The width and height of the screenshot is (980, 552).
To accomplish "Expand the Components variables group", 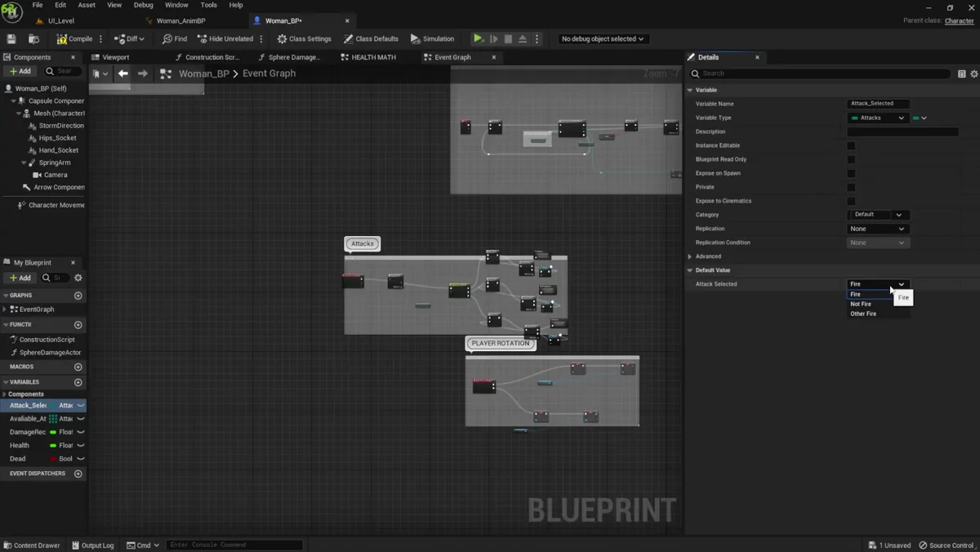I will 4,394.
